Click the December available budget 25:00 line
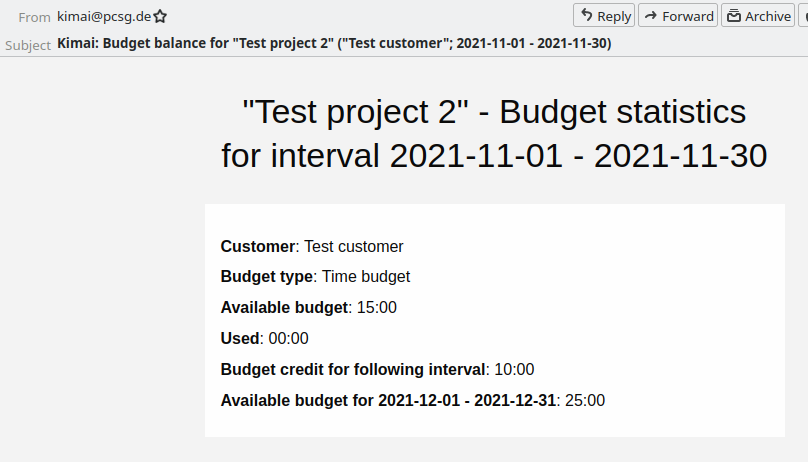808x462 pixels. [x=412, y=401]
